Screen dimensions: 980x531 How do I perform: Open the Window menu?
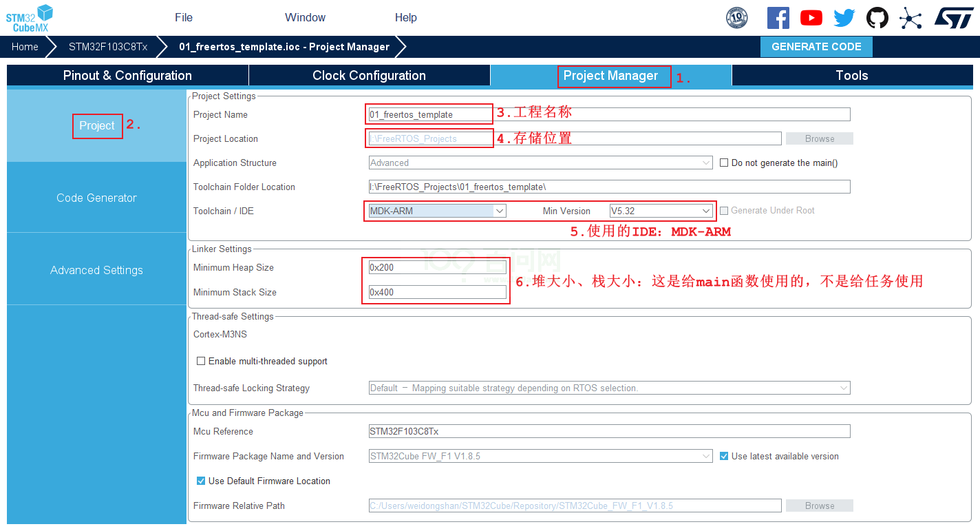pos(306,18)
